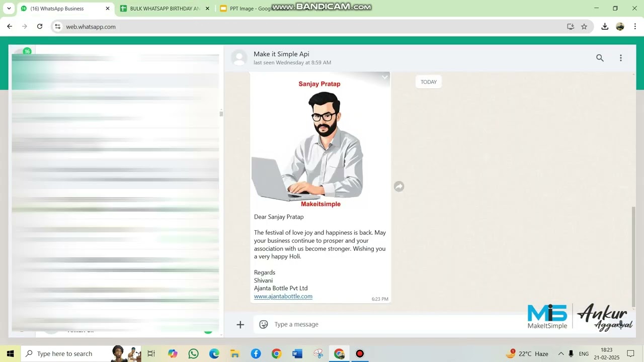The width and height of the screenshot is (644, 362).
Task: Click the attach plus icon
Action: 240,324
